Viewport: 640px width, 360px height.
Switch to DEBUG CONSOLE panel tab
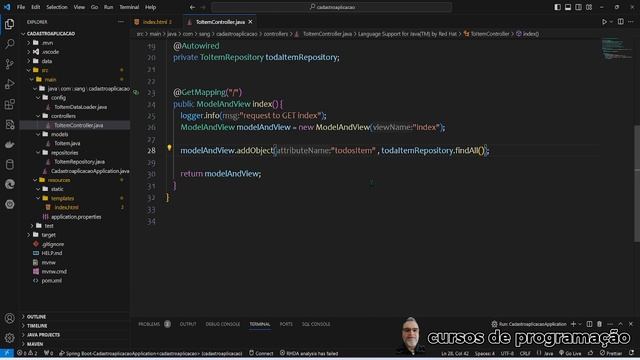tap(222, 324)
